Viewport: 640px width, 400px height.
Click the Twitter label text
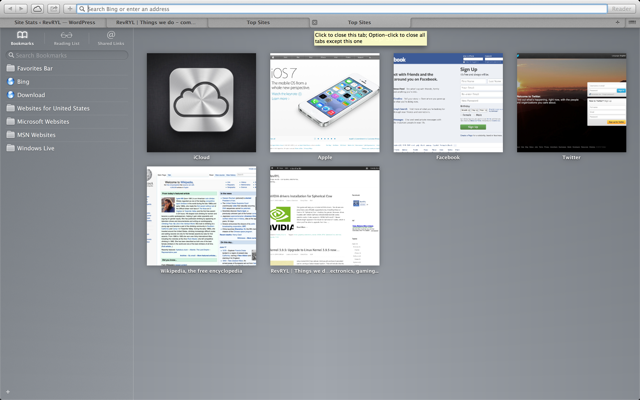coord(571,157)
